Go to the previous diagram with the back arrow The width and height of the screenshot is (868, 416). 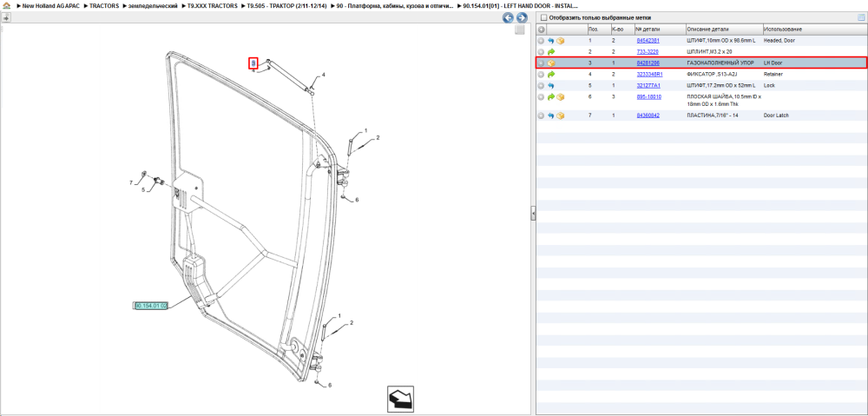(508, 17)
